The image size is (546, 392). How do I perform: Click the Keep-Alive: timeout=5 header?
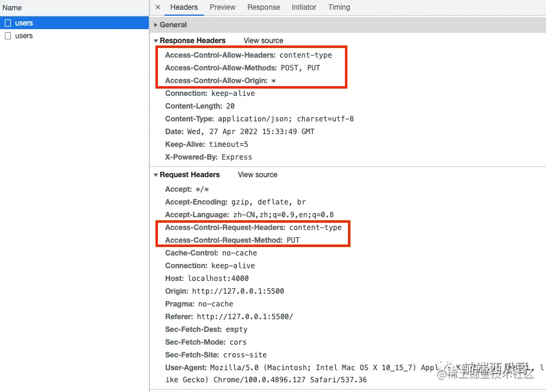pos(206,144)
